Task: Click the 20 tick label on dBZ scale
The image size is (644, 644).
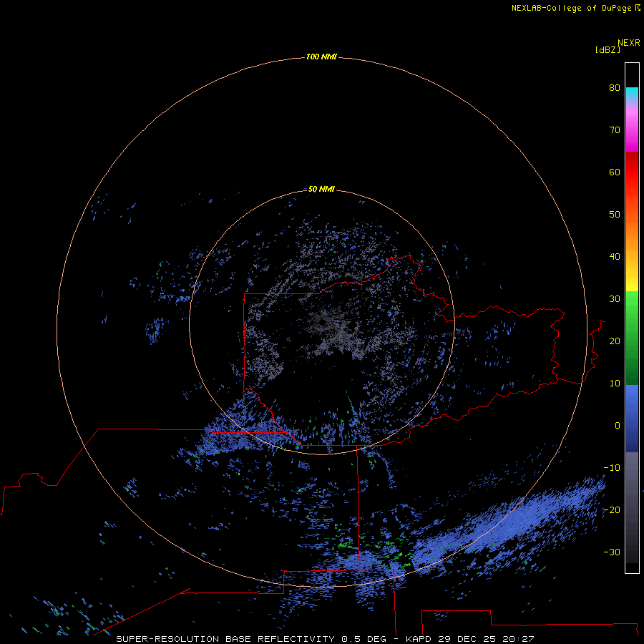Action: pyautogui.click(x=615, y=341)
